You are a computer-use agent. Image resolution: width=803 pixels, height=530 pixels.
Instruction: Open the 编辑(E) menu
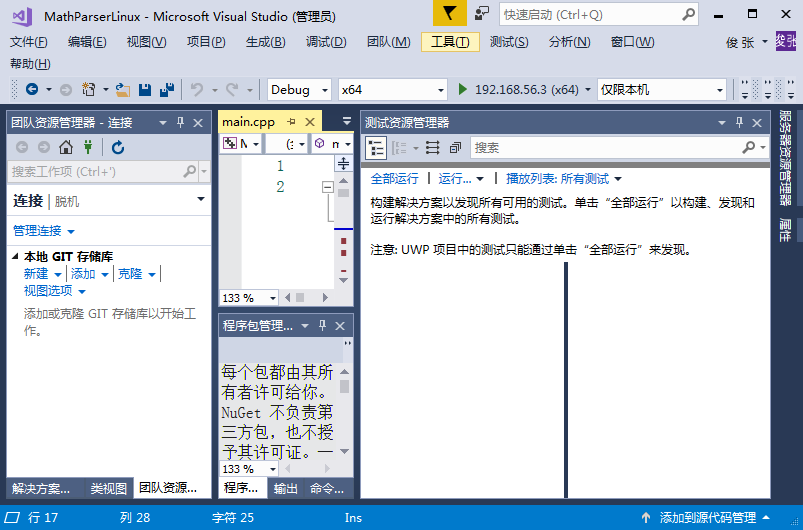pos(87,42)
